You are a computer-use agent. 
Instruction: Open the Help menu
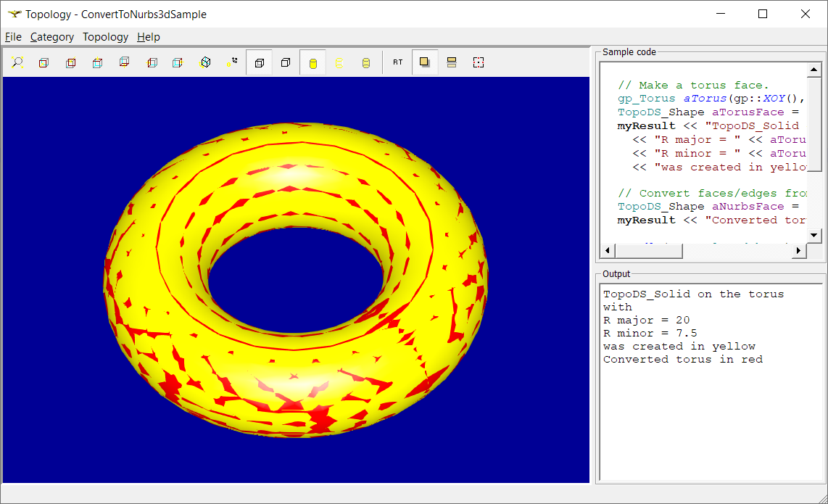[149, 37]
